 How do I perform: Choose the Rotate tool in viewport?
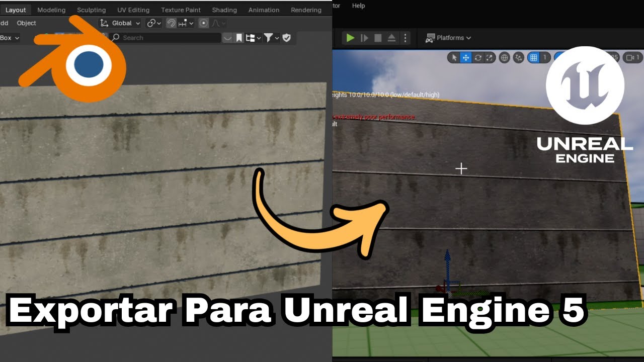click(x=478, y=58)
